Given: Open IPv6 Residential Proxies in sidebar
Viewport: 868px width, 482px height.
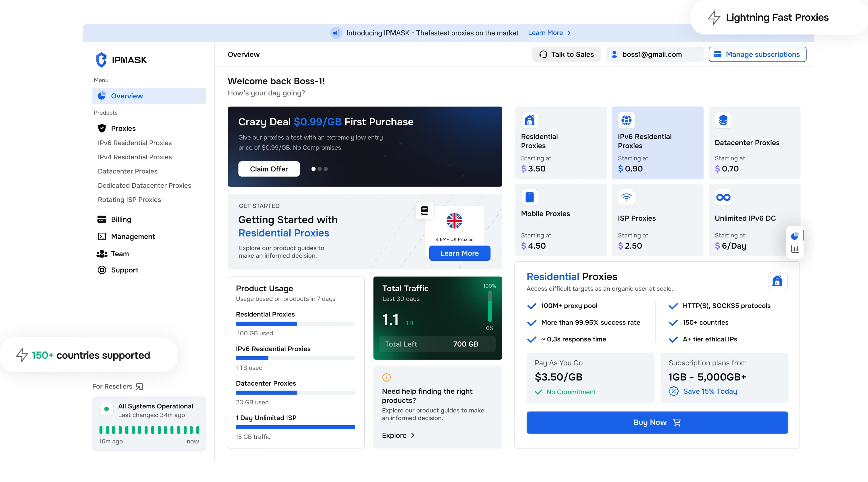Looking at the screenshot, I should coord(135,143).
